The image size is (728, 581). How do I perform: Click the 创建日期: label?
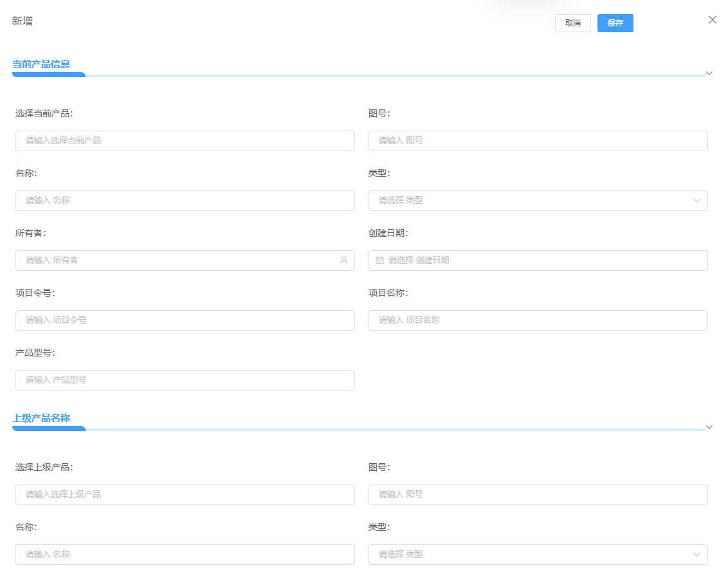[x=388, y=233]
